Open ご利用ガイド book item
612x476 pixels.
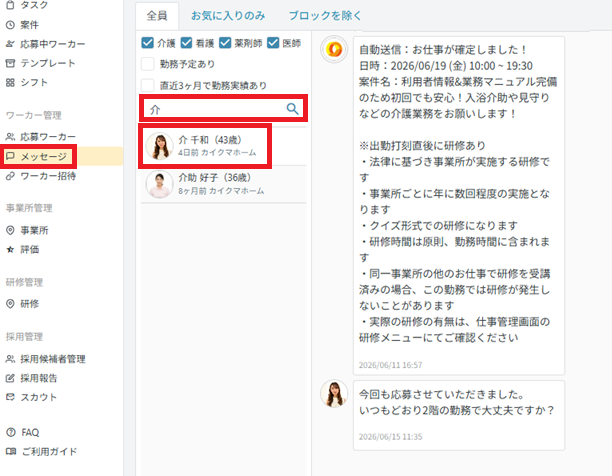(41, 451)
